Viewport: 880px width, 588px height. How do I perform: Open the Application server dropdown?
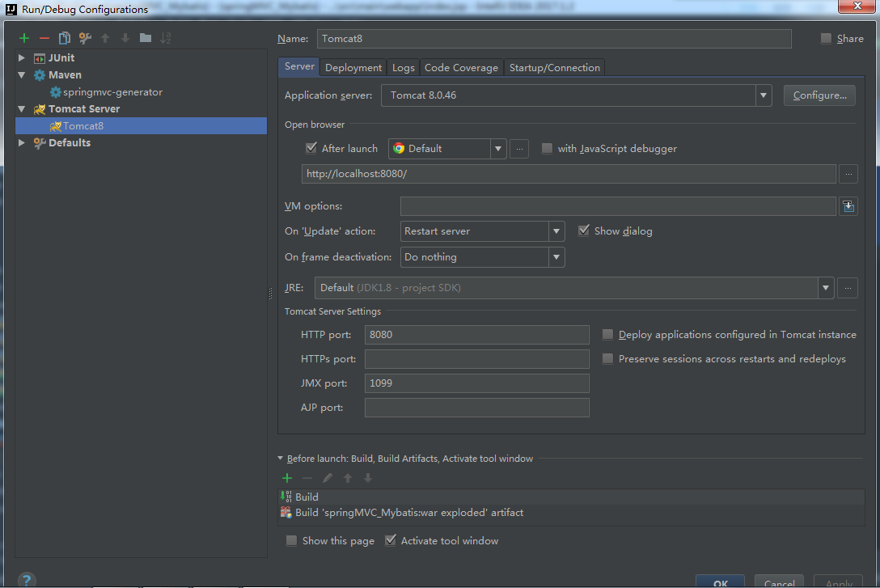(764, 95)
